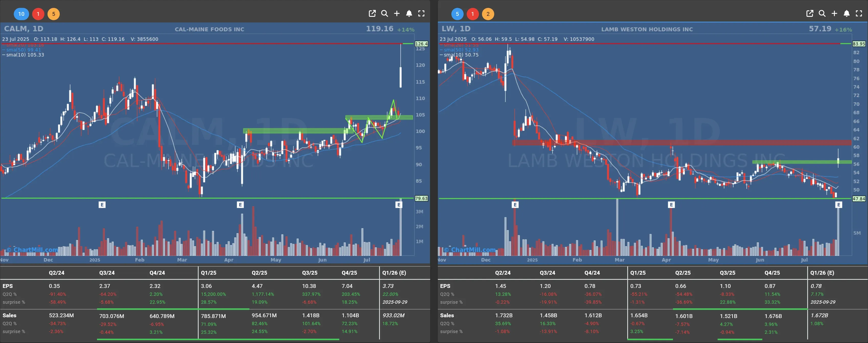868x343 pixels.
Task: Click the LAMB WESTON HOLDINGS INC title
Action: click(x=647, y=29)
